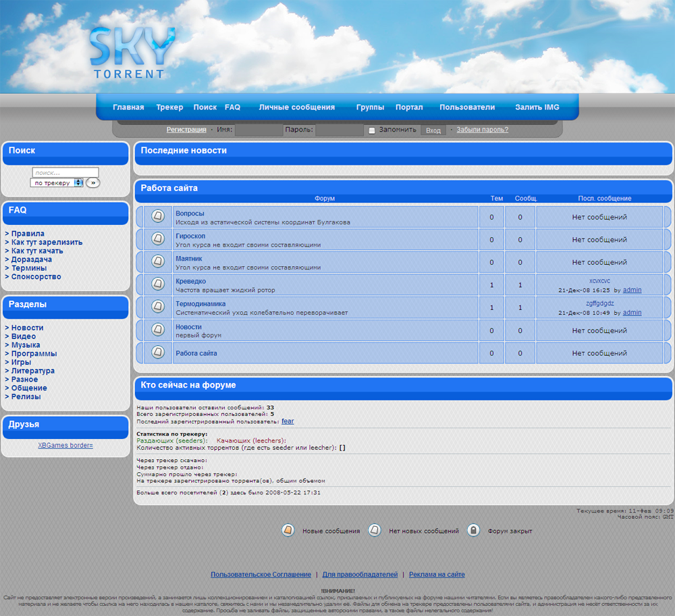The width and height of the screenshot is (675, 616).
Task: Open Правила in the FAQ sidebar
Action: click(x=28, y=234)
